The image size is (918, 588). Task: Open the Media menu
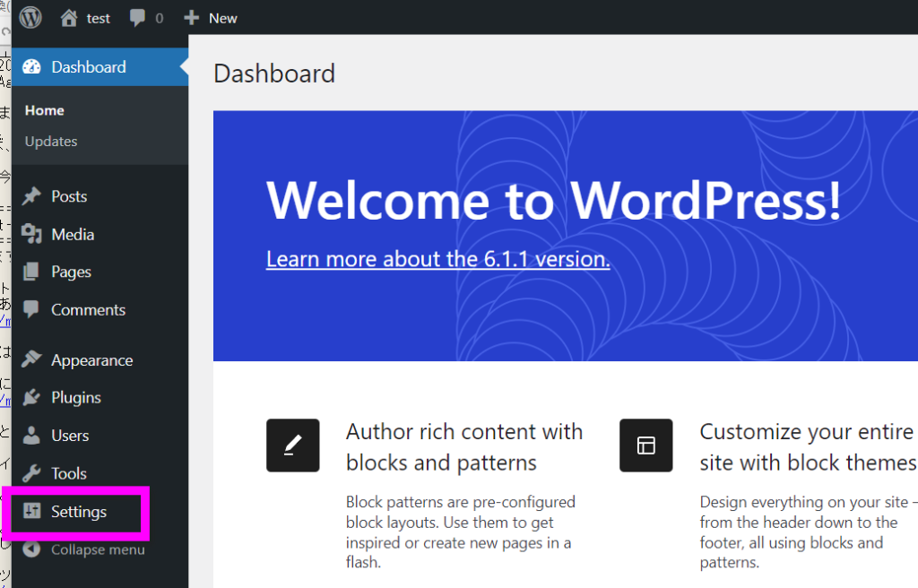100,234
